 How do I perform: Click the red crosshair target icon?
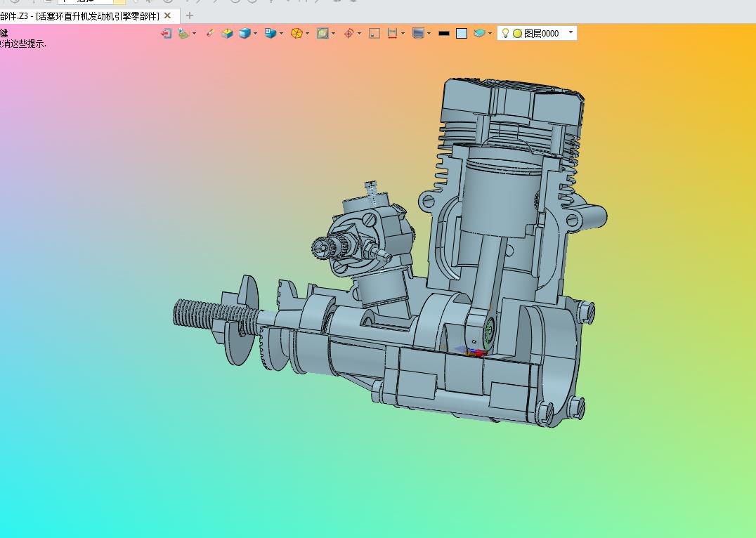point(348,33)
